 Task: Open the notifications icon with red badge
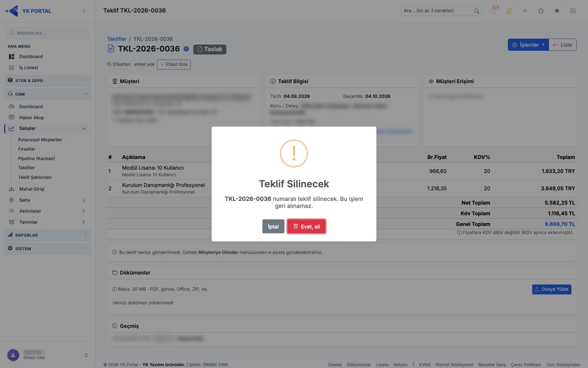click(x=493, y=11)
